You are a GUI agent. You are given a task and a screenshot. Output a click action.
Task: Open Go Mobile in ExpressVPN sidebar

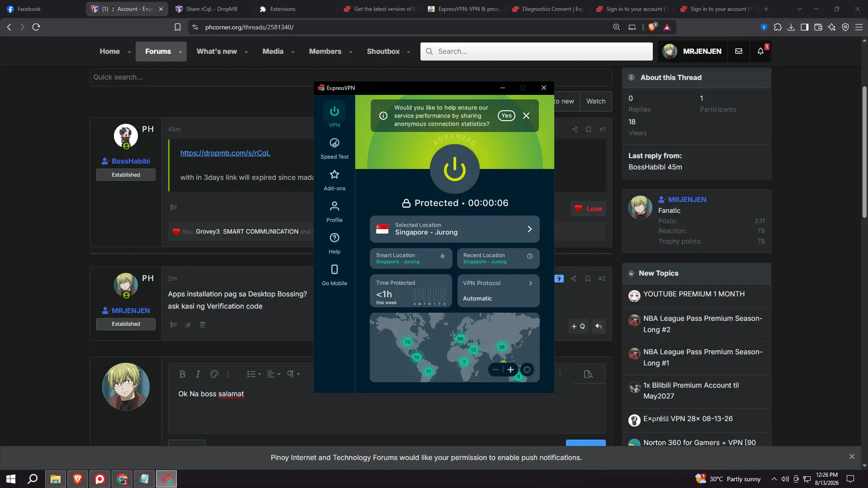coord(334,275)
